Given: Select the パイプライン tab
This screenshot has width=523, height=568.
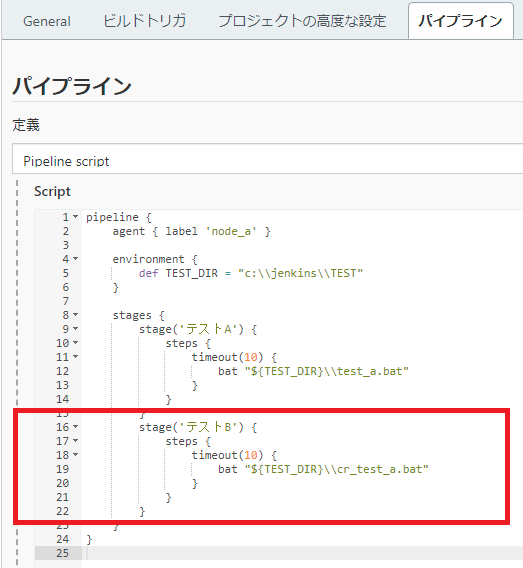Looking at the screenshot, I should pos(460,21).
